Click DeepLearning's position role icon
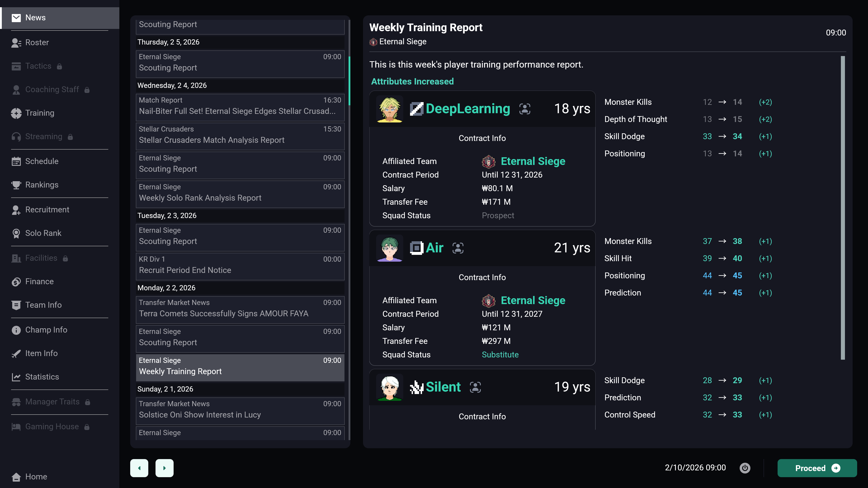Screen dimensions: 868x488 [416, 109]
